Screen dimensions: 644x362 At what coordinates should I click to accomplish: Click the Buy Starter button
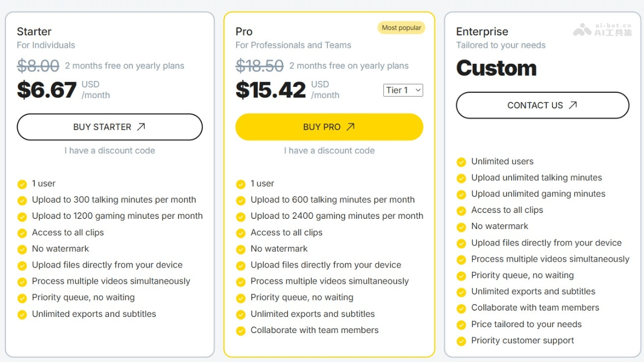(109, 127)
